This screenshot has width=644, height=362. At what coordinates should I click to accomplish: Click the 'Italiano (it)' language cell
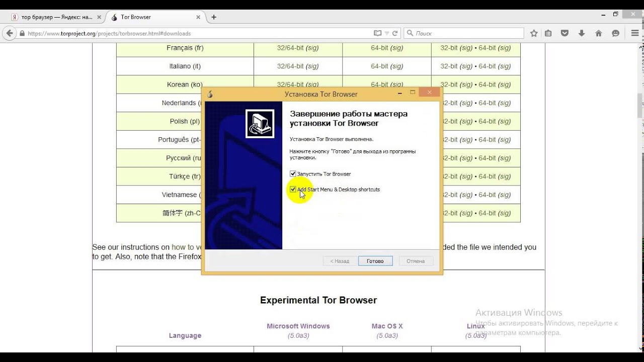coord(185,66)
